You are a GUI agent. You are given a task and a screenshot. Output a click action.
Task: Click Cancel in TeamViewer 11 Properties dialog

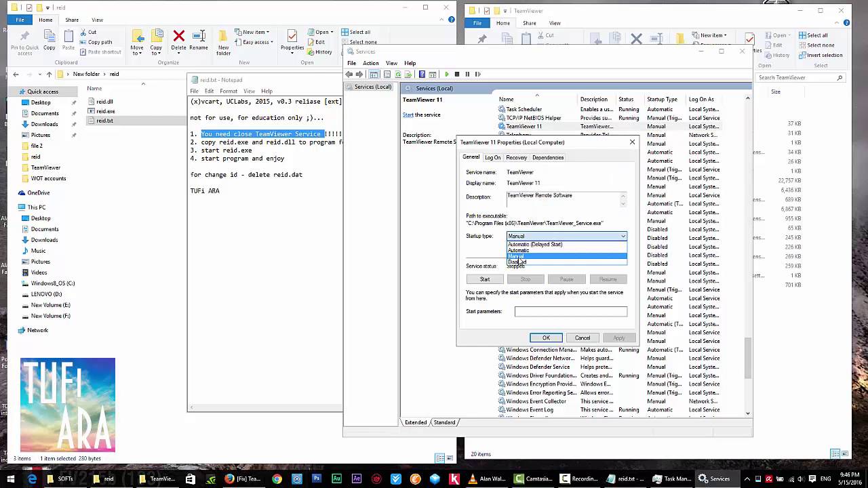tap(583, 338)
